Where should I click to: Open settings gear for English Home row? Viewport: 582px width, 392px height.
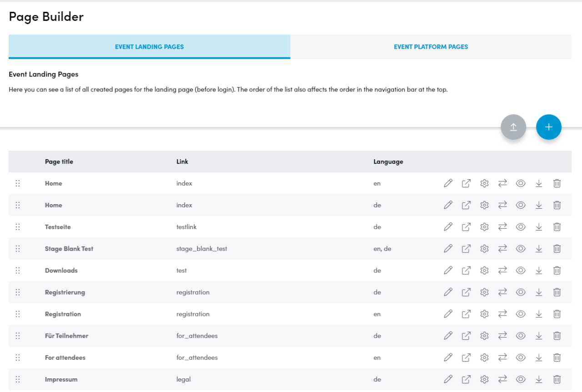(484, 183)
